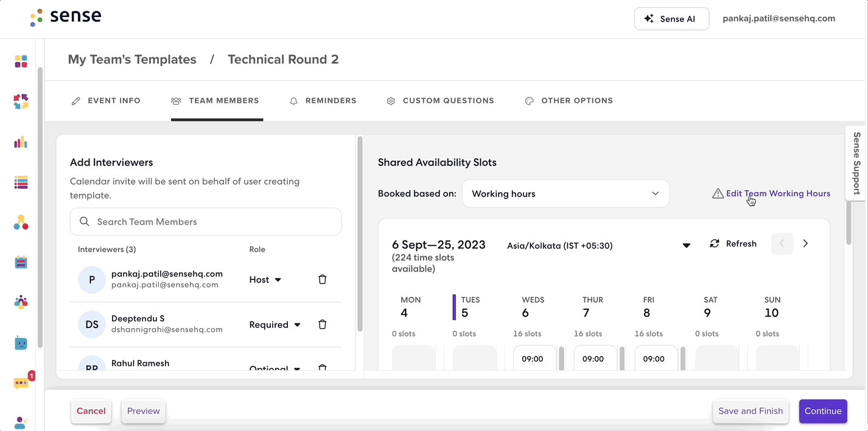Click dshannigrahi@sensehq.com email text

pos(167,329)
